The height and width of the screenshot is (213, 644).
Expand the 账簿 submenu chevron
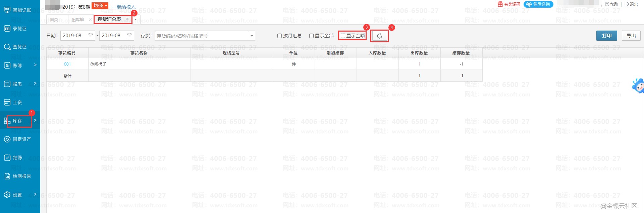[x=35, y=65]
